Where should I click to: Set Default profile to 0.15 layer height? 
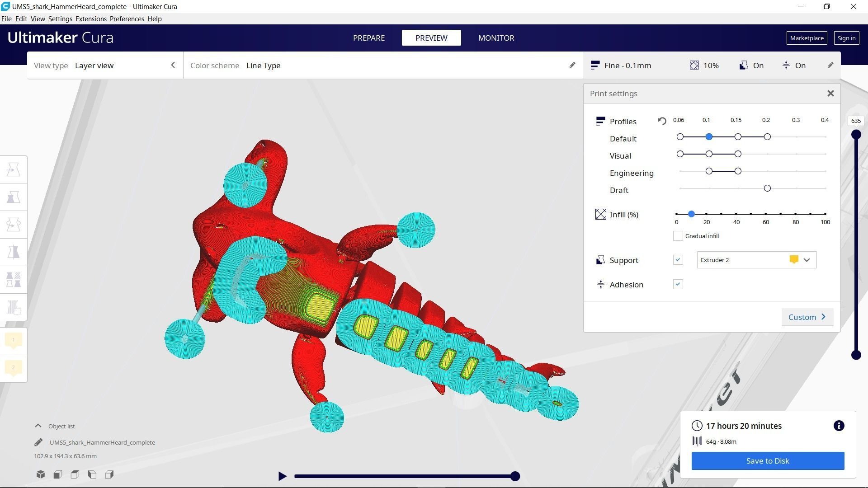(x=738, y=137)
